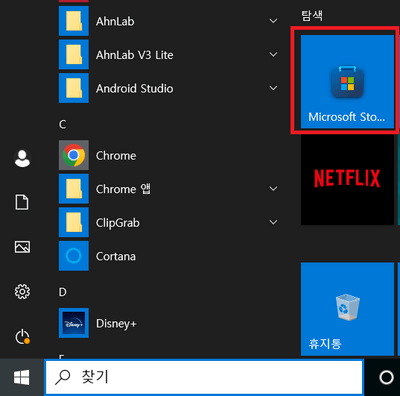Screen dimensions: 400x396
Task: Click in the 찾기 search field
Action: [x=204, y=377]
